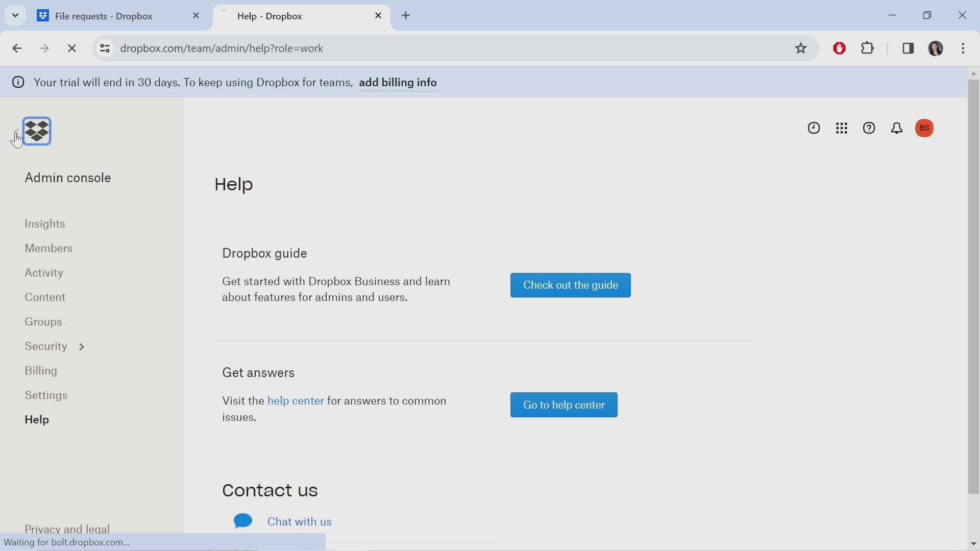Click the back navigation arrow
The height and width of the screenshot is (551, 980).
pyautogui.click(x=17, y=48)
